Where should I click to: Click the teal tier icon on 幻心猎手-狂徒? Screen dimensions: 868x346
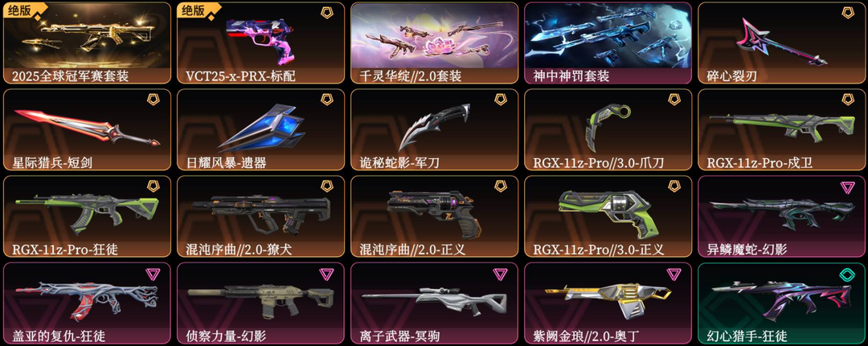847,274
